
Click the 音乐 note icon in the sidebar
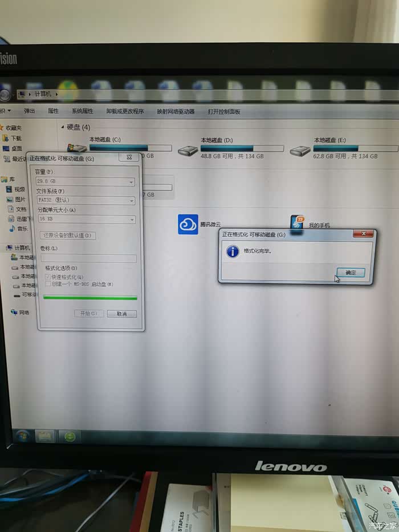click(x=12, y=229)
